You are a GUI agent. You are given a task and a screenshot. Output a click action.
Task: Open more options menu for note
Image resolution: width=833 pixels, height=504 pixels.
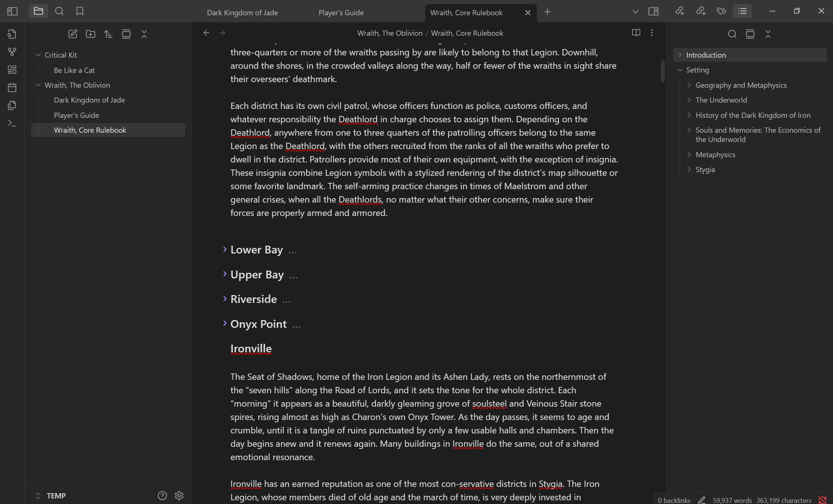point(651,33)
